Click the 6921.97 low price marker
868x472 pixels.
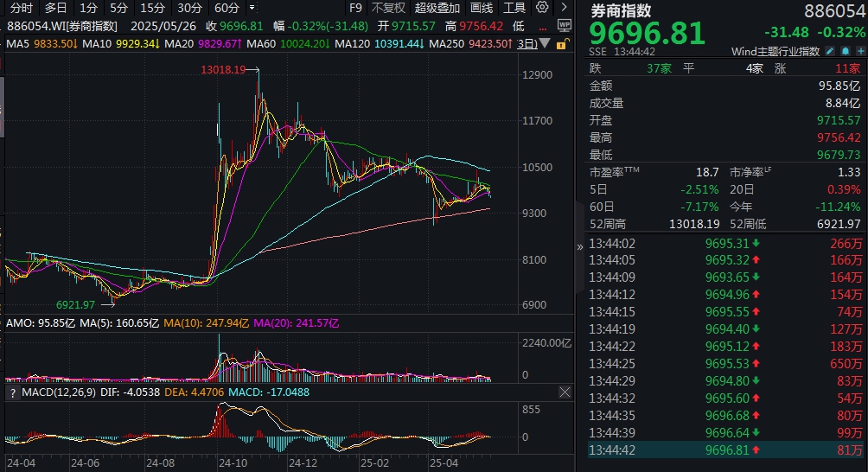[x=75, y=305]
